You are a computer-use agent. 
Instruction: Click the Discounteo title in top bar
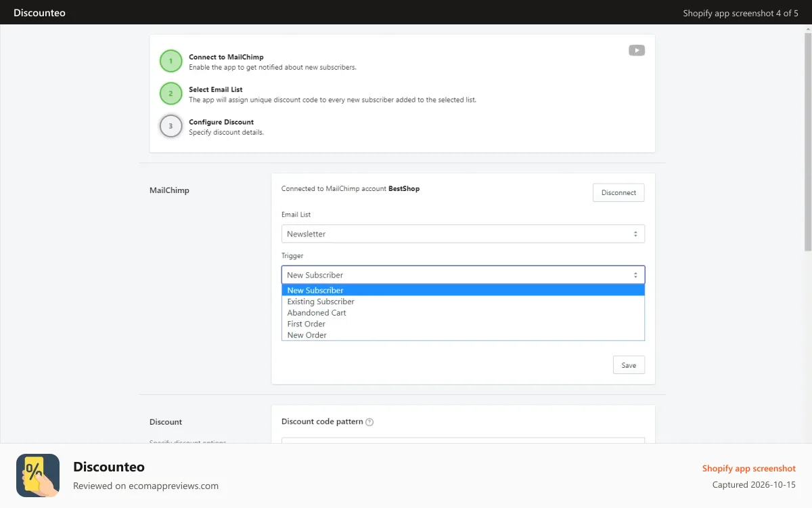(x=39, y=12)
